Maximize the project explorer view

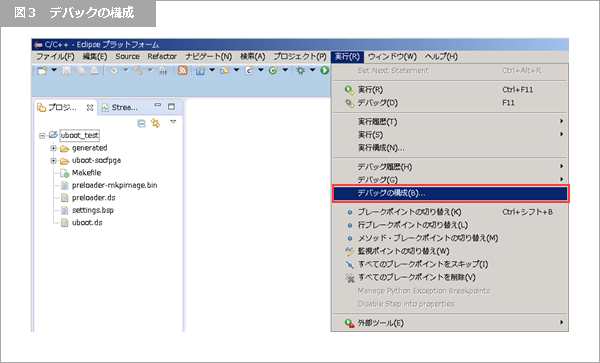(171, 106)
